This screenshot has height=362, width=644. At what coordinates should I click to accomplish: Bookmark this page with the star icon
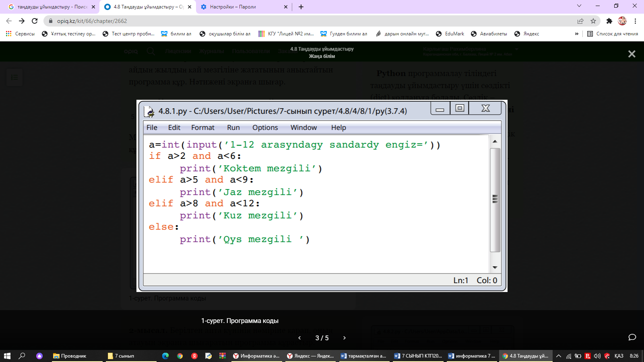(593, 21)
